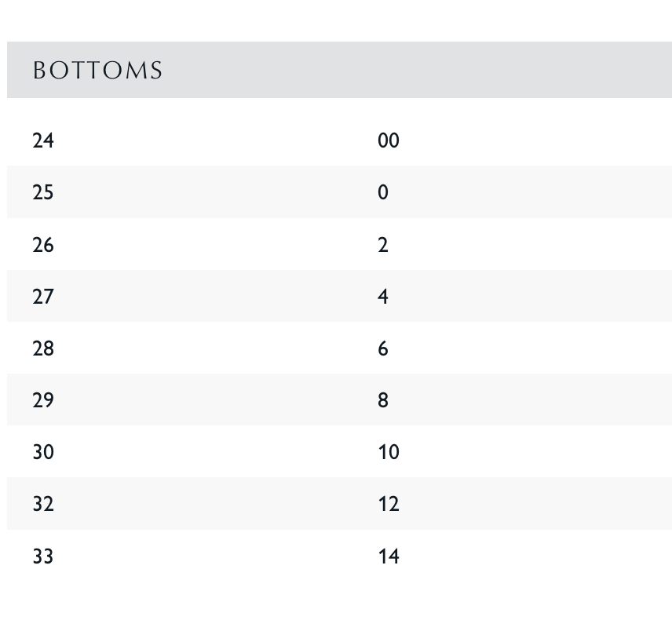
Task: Click the size 6 cell
Action: click(x=383, y=348)
